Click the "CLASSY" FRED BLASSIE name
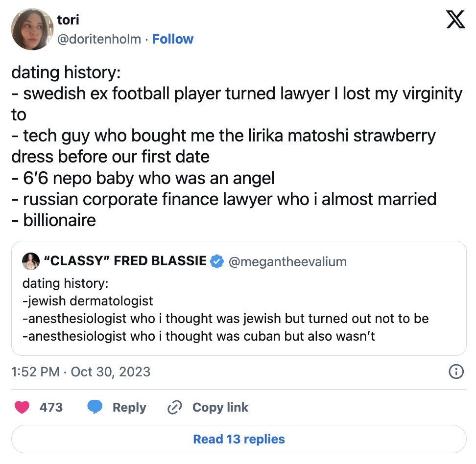The height and width of the screenshot is (464, 476). 125,261
